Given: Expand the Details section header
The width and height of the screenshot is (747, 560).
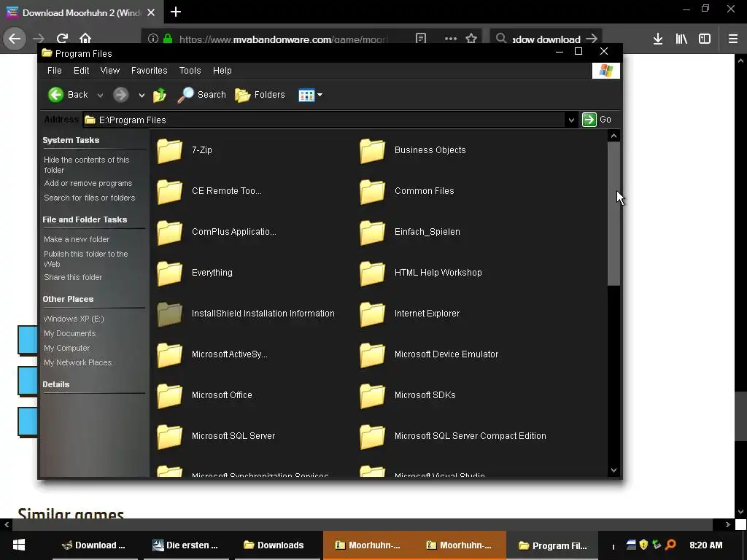Looking at the screenshot, I should point(55,384).
